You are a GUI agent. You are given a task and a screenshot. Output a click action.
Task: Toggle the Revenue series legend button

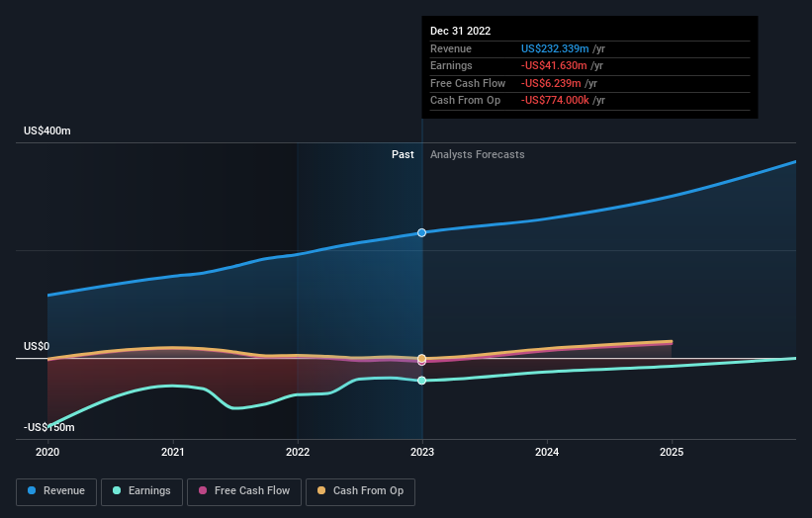click(x=56, y=491)
